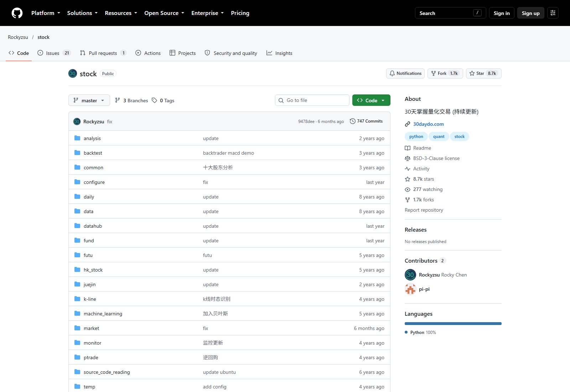Expand the master branch dropdown

click(x=89, y=100)
